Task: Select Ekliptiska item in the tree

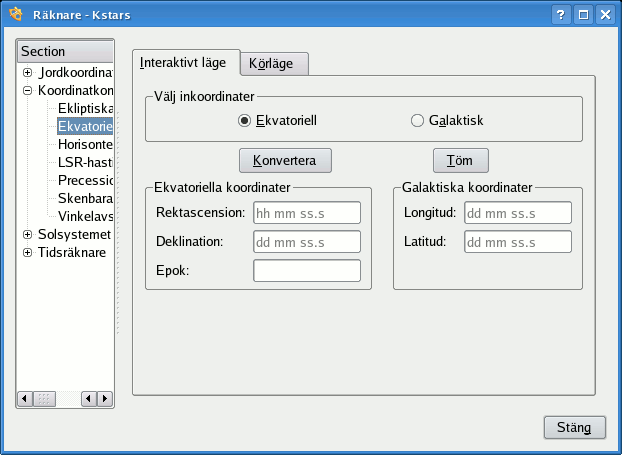Action: (86, 108)
